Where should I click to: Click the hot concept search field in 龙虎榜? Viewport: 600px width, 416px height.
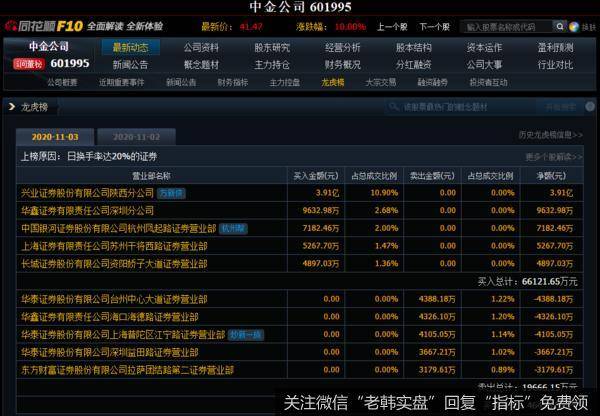click(x=461, y=107)
